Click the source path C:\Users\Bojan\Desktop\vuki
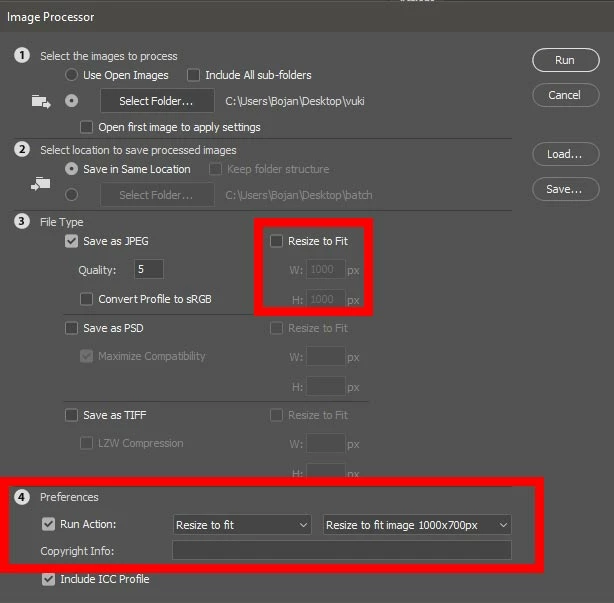Screen dimensions: 614x603 [x=295, y=101]
